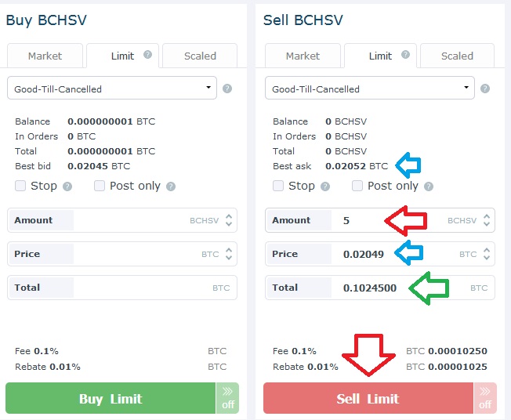Viewport: 511px width, 420px height.
Task: Click help icon beside Sell order type dropdown
Action: click(x=485, y=89)
